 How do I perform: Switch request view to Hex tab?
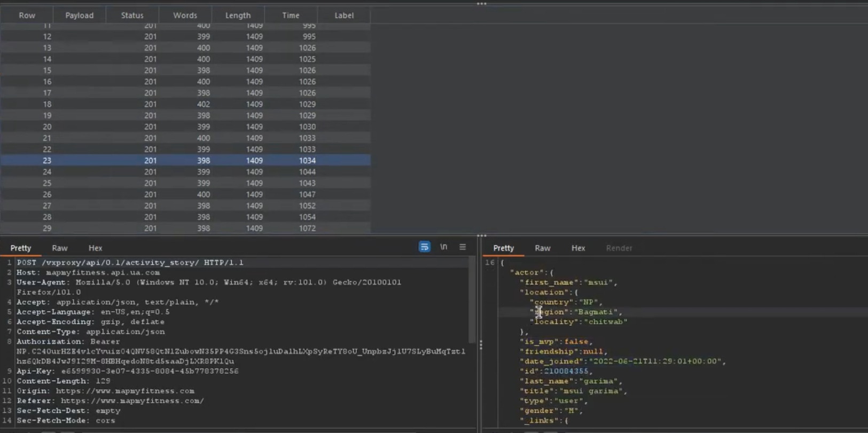tap(95, 248)
